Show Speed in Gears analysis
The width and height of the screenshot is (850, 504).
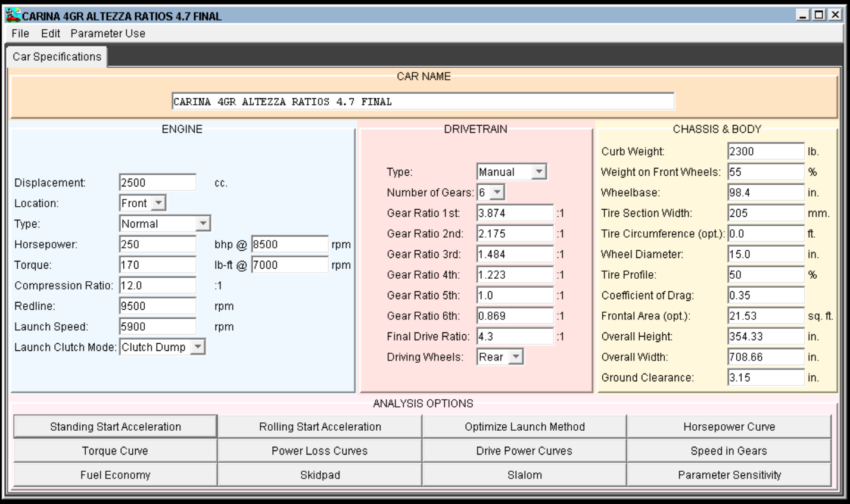tap(729, 451)
